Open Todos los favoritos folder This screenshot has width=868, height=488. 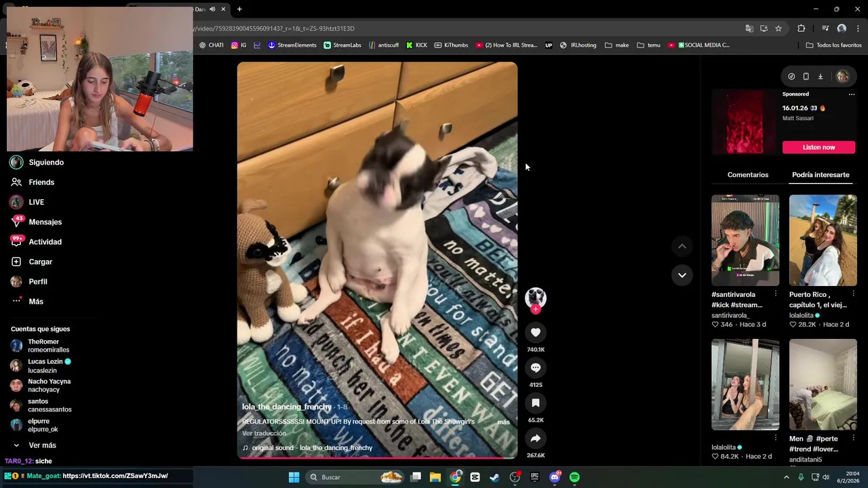click(833, 45)
